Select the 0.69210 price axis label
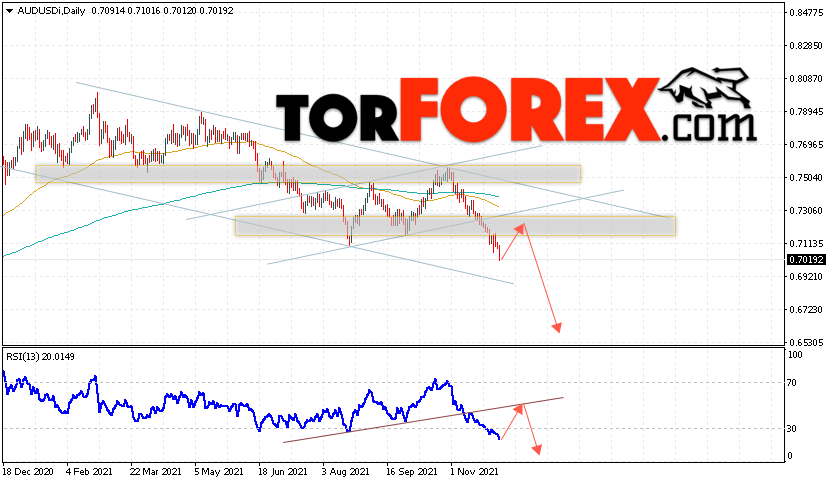Screen dimensions: 830x483 coord(806,276)
